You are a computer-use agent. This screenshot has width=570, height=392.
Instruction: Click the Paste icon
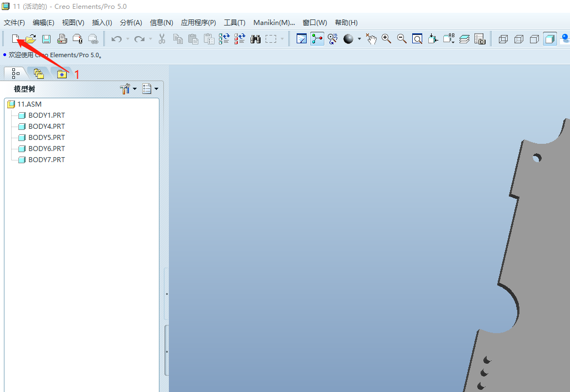[193, 39]
